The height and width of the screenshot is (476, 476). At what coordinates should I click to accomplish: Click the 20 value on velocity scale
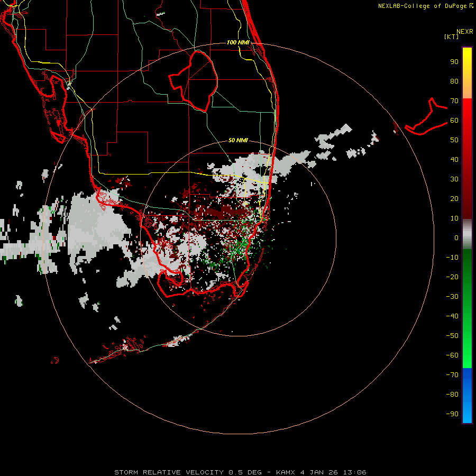[x=454, y=199]
